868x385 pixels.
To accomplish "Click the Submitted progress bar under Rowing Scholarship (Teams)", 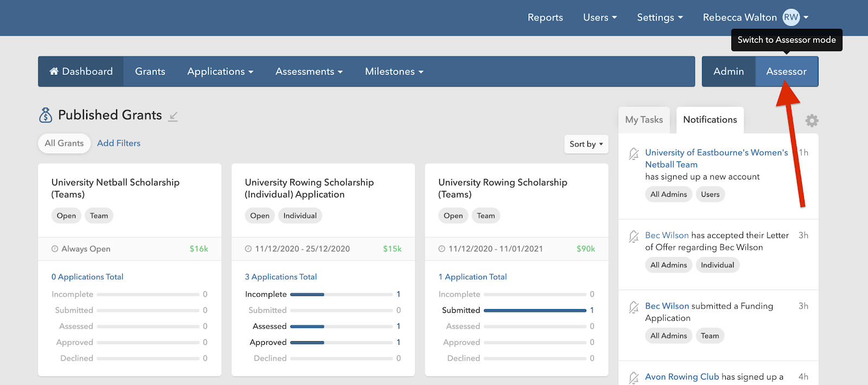I will pyautogui.click(x=535, y=310).
